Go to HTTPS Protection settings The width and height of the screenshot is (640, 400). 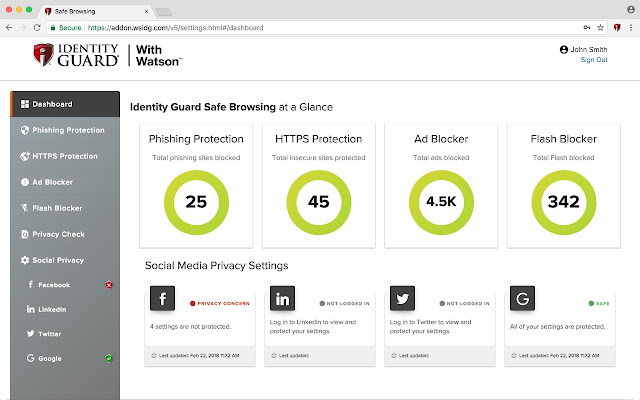tap(64, 156)
